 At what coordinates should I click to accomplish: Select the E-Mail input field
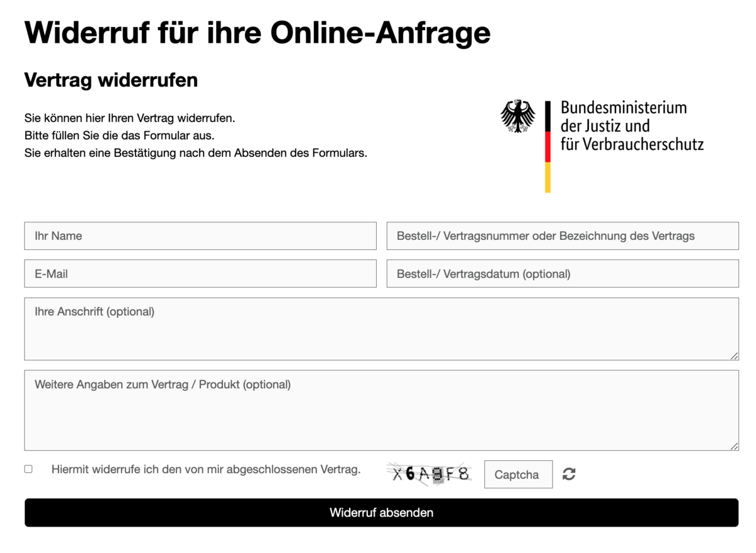click(x=200, y=274)
